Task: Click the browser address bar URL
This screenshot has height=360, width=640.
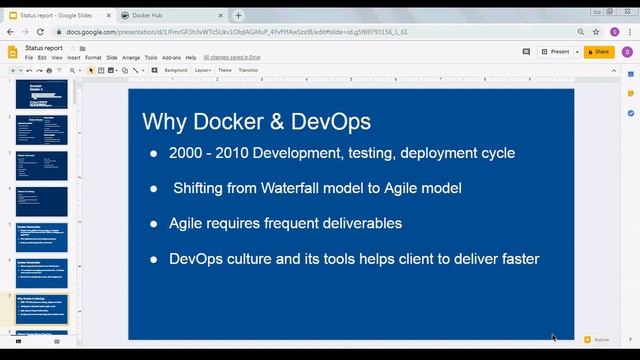Action: [237, 32]
